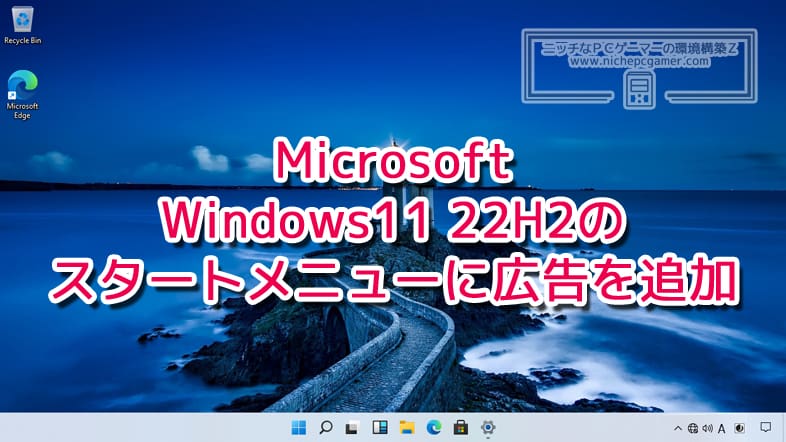Open Task View on the taskbar
This screenshot has width=786, height=442.
[x=352, y=427]
